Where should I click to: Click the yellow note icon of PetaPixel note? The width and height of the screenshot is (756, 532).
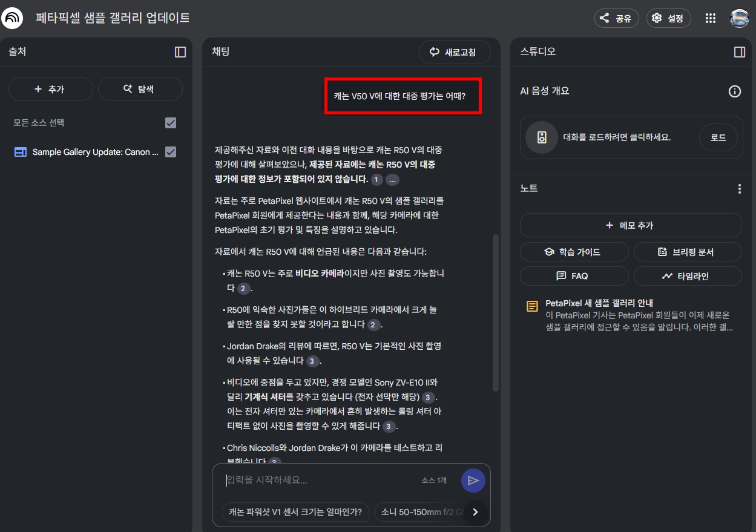click(x=532, y=306)
